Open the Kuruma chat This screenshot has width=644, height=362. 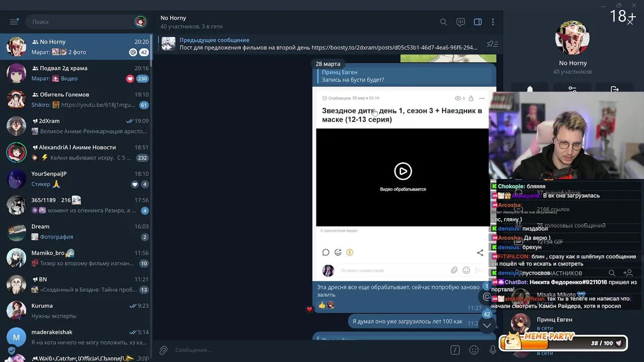(76, 311)
